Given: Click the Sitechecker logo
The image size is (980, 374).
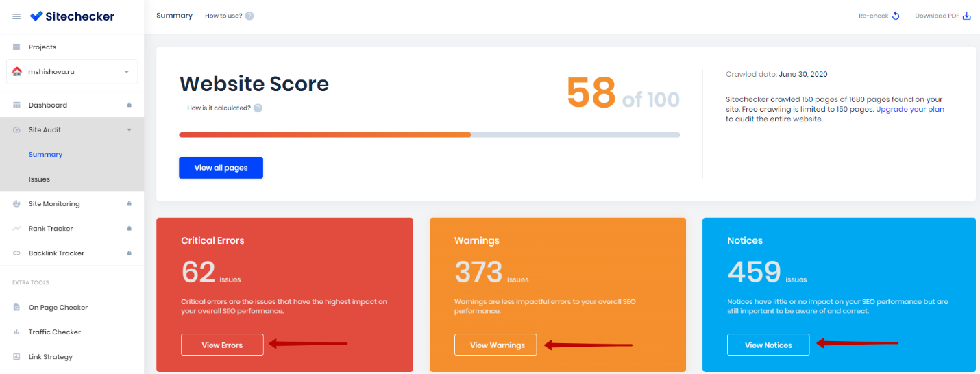Looking at the screenshot, I should [x=72, y=16].
